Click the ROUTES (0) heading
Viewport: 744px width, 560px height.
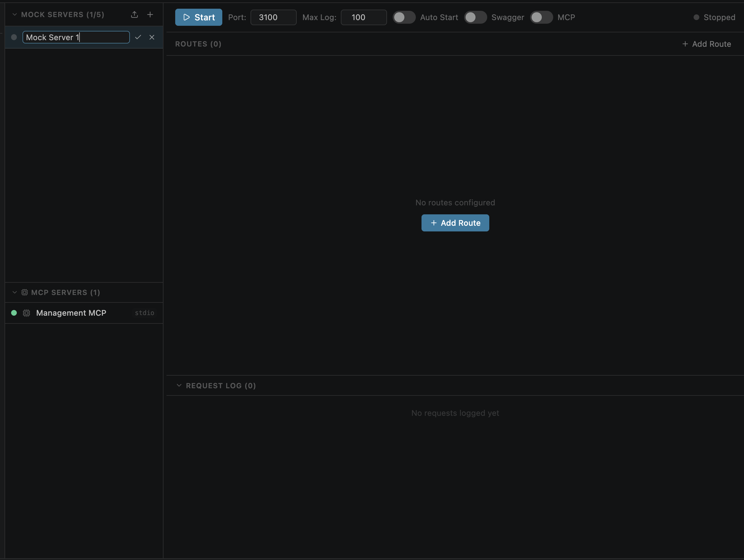(x=198, y=44)
